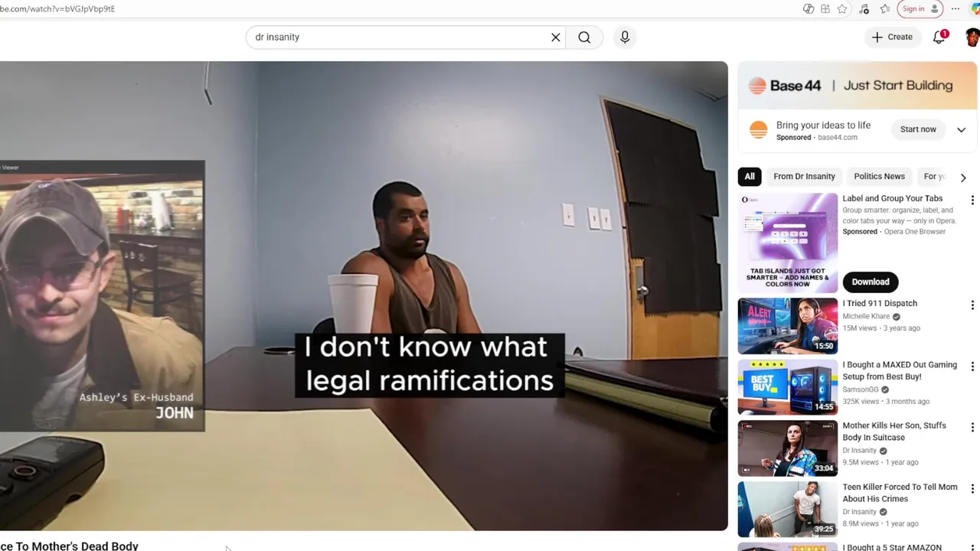
Task: Click the Base44 sponsor logo icon
Action: click(x=759, y=130)
